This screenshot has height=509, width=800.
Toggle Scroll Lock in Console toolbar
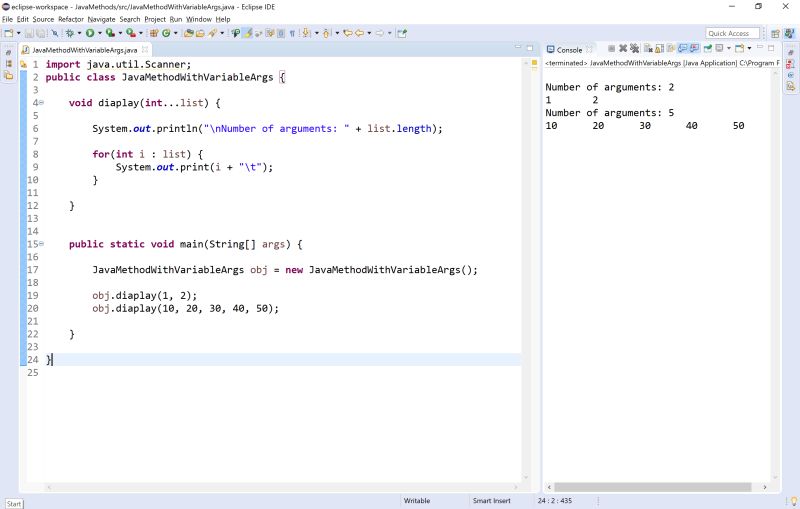coord(660,48)
